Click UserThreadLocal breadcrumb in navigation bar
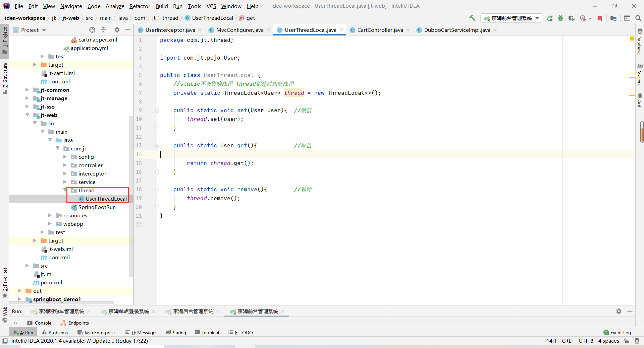 (x=212, y=18)
